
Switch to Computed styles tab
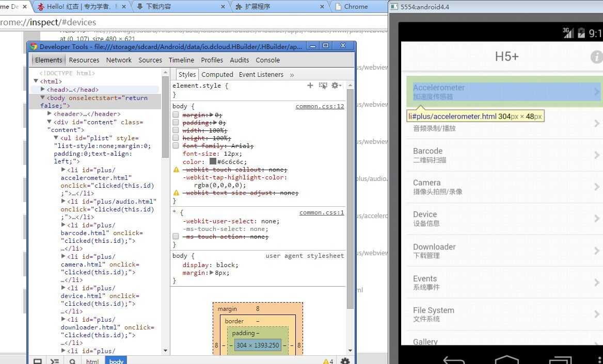[x=217, y=74]
